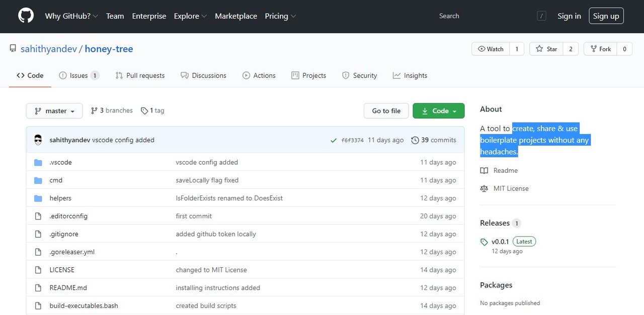Click the MIT License scales icon
This screenshot has height=315, width=644.
(484, 188)
